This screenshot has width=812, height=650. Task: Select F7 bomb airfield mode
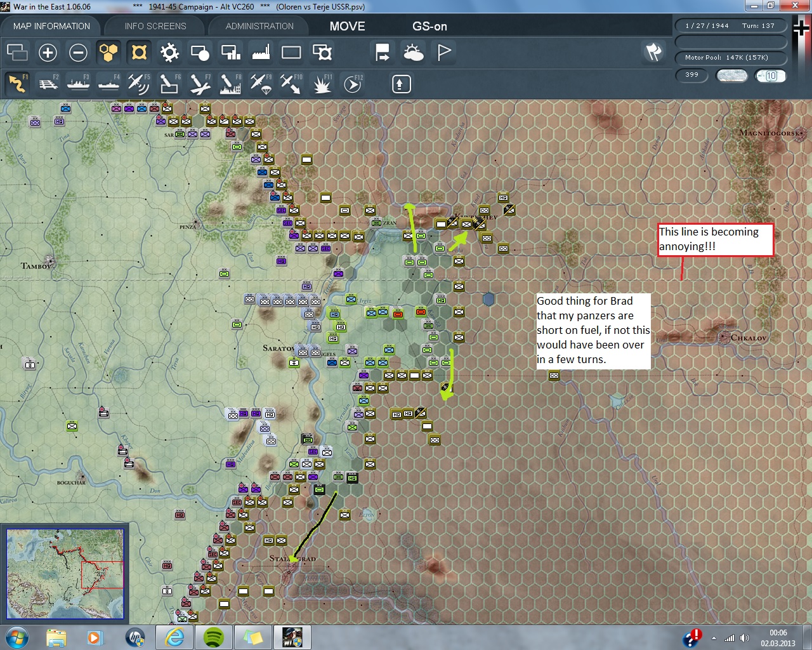[200, 84]
